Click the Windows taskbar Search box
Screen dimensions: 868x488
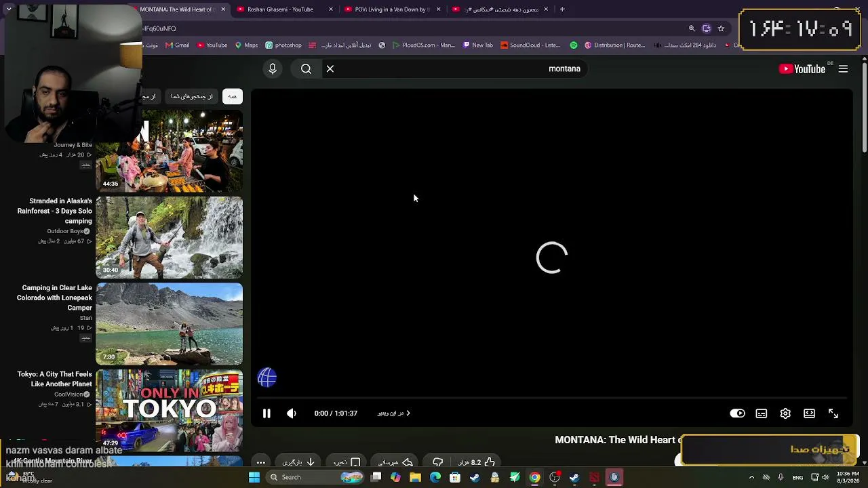pyautogui.click(x=316, y=478)
